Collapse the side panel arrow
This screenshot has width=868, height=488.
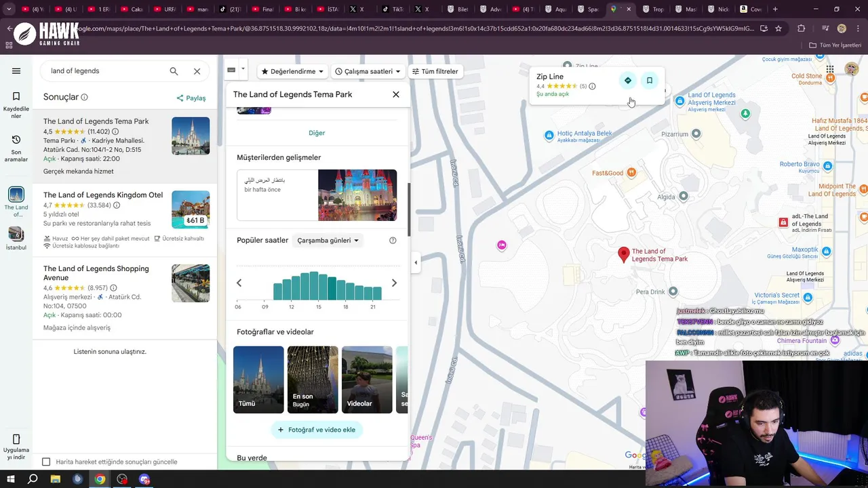click(x=416, y=262)
